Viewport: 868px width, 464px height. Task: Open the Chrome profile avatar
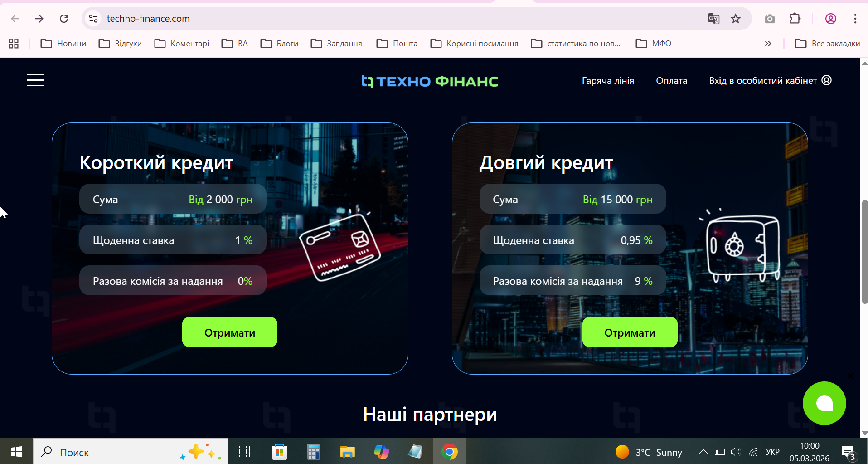tap(831, 19)
